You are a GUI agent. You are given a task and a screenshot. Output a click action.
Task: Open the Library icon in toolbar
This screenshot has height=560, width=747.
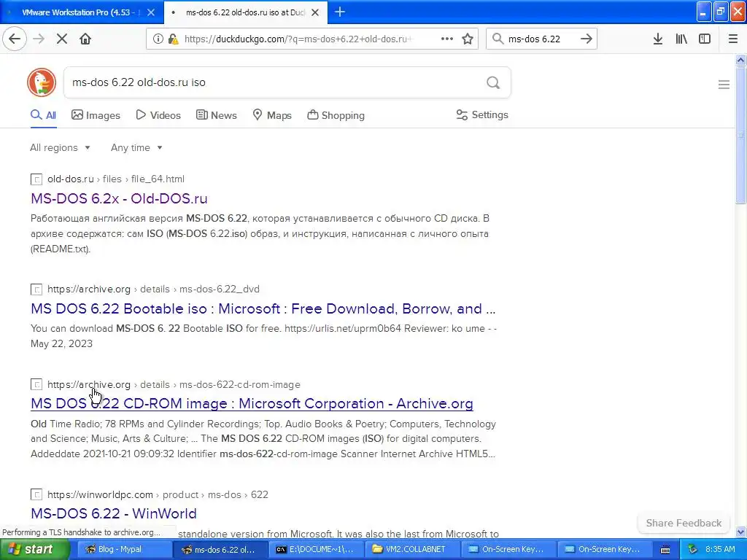[682, 39]
